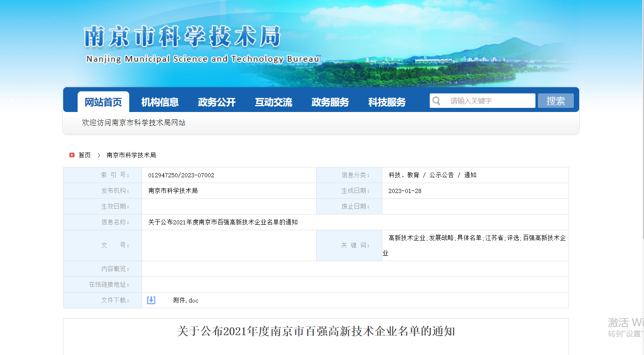
Task: Open the 政务服务 navigation item
Action: point(330,102)
